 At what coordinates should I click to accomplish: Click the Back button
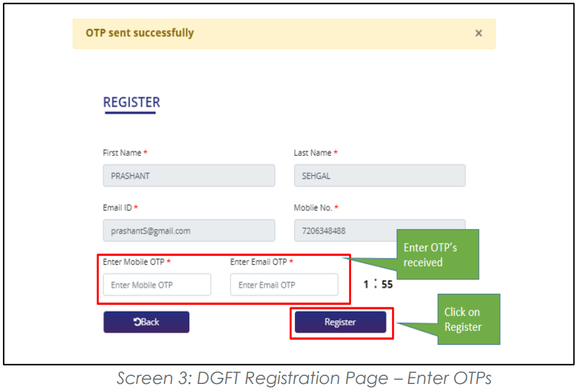click(147, 322)
